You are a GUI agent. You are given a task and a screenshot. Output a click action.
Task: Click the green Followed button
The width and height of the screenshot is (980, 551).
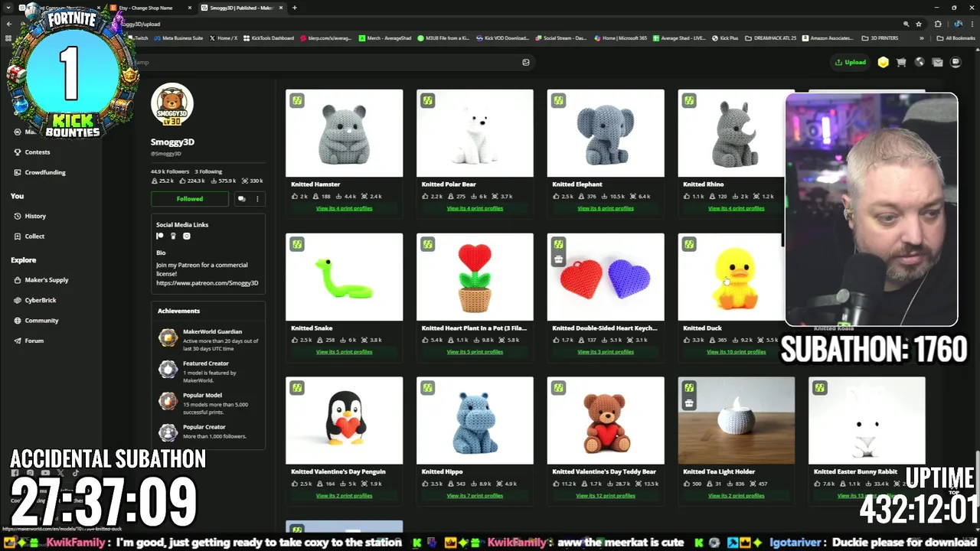(x=190, y=199)
